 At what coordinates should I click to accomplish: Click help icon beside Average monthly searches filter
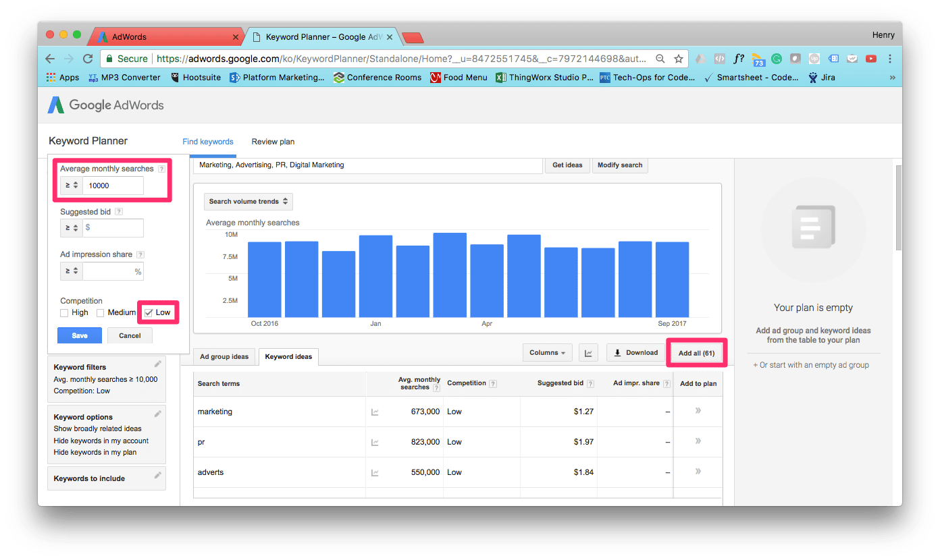161,169
